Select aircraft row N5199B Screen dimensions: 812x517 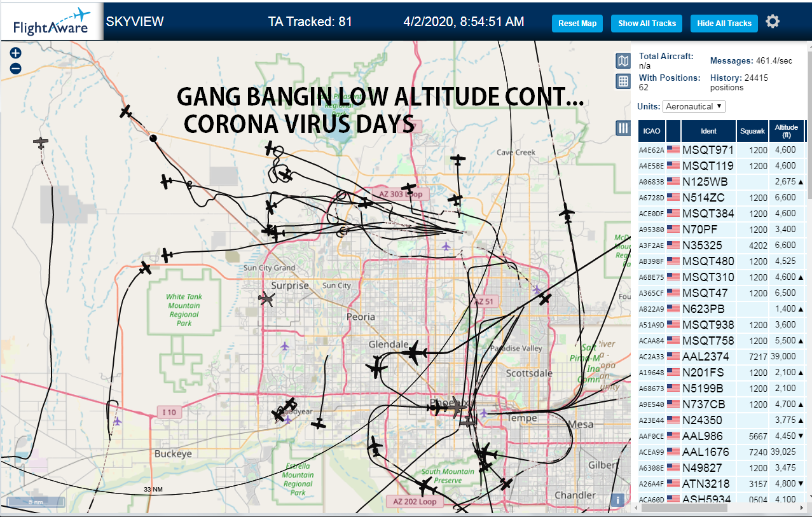722,389
